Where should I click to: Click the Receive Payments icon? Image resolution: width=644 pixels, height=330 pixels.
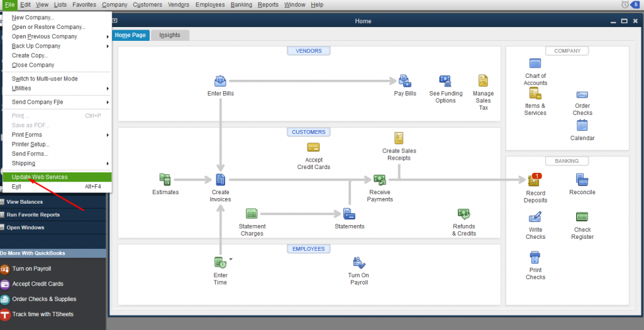click(x=380, y=180)
